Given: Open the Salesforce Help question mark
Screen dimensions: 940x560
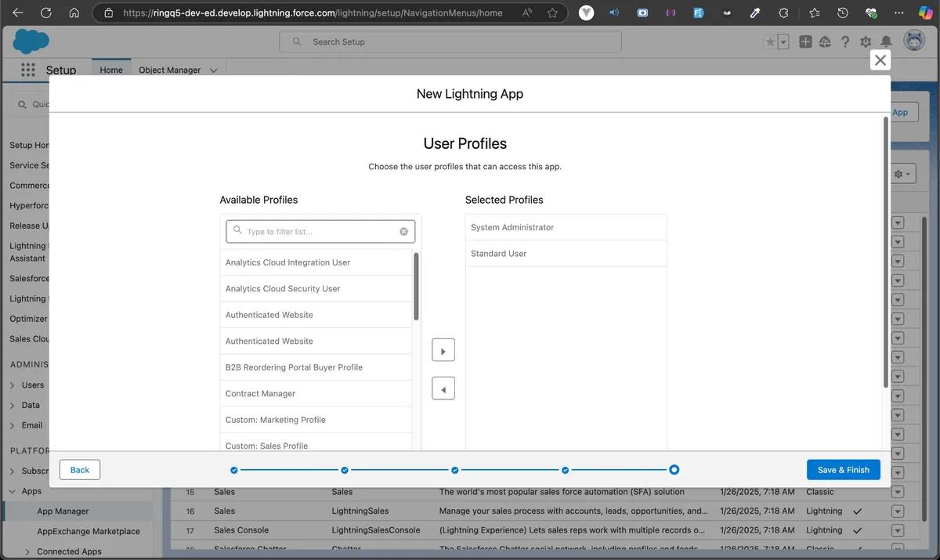Looking at the screenshot, I should click(x=845, y=42).
